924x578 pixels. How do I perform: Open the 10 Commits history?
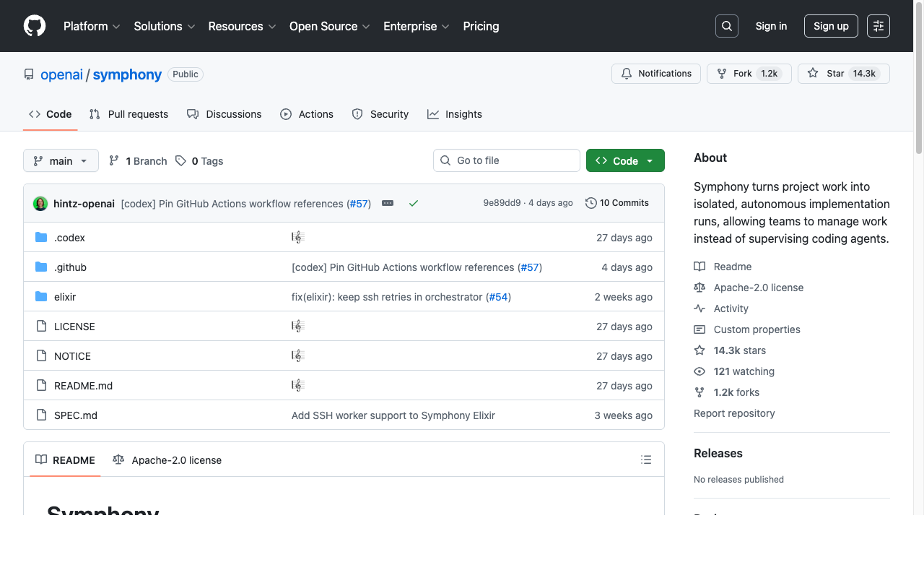click(617, 203)
